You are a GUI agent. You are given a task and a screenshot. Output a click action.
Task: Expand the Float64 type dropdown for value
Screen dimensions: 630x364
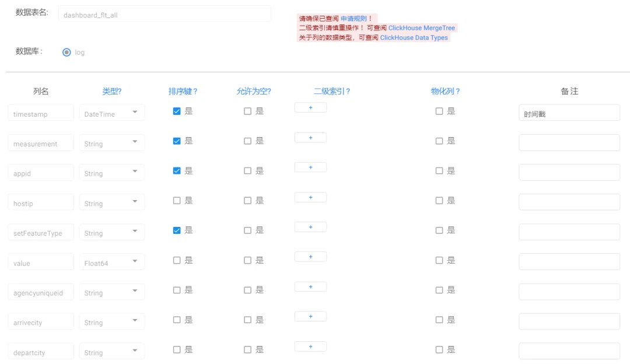tap(112, 263)
